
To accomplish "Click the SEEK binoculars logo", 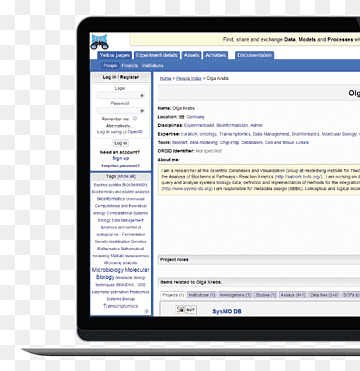I will click(x=100, y=41).
